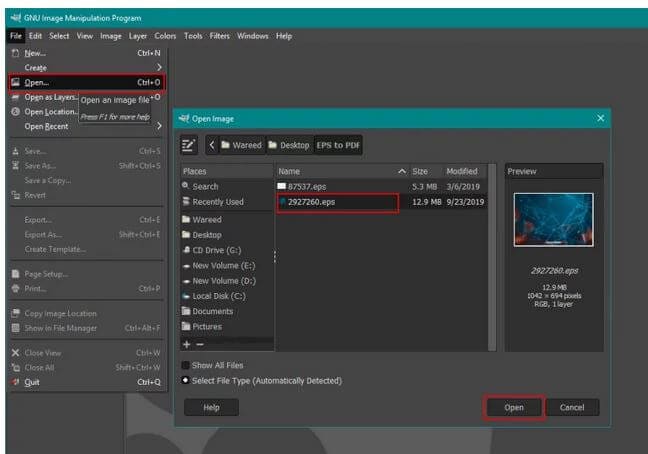
Task: Click the Cancel button
Action: [x=572, y=407]
